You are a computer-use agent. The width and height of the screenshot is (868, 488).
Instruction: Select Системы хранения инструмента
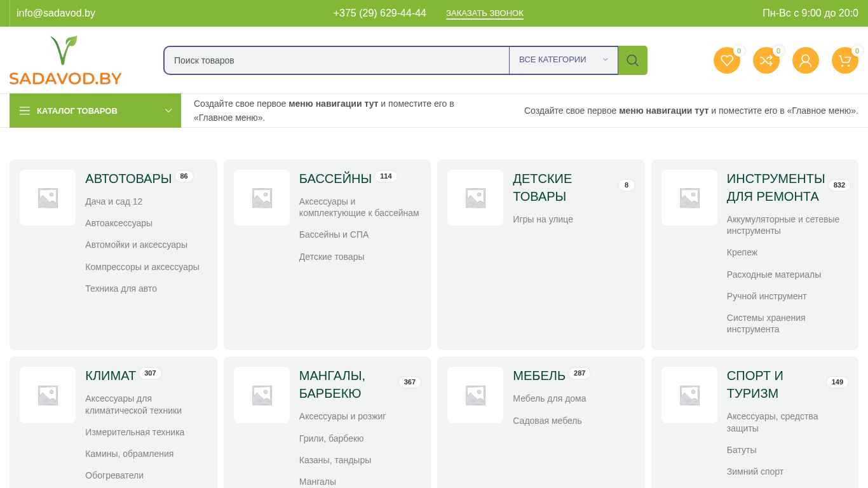point(766,323)
